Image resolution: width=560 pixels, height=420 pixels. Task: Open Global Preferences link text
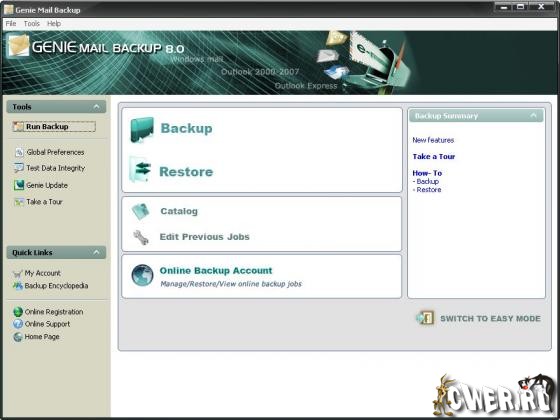pyautogui.click(x=55, y=152)
